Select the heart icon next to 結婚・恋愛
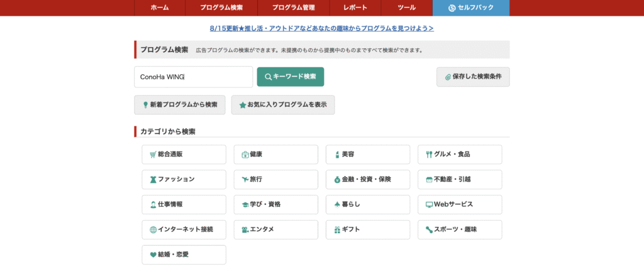The image size is (644, 279). point(153,254)
